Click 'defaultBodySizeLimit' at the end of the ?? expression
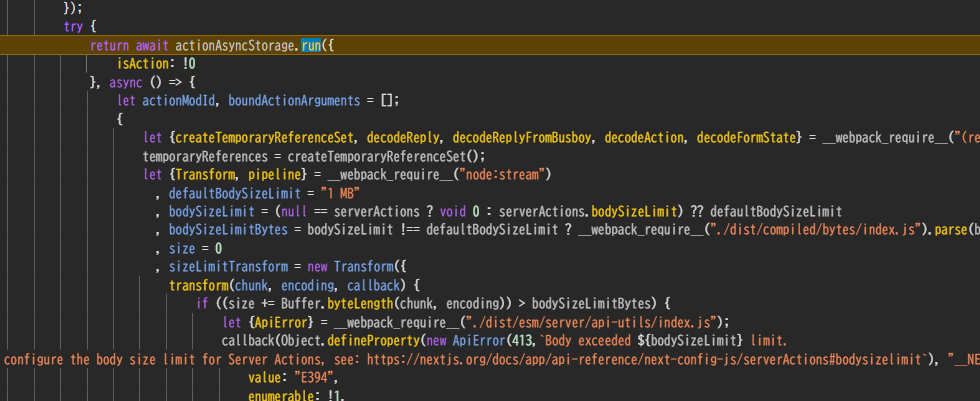The height and width of the screenshot is (401, 980). [x=776, y=211]
